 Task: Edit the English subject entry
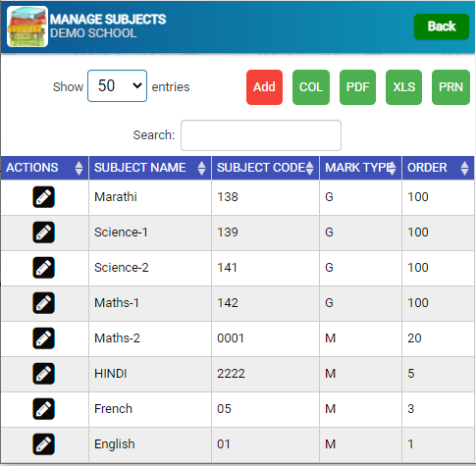[43, 444]
